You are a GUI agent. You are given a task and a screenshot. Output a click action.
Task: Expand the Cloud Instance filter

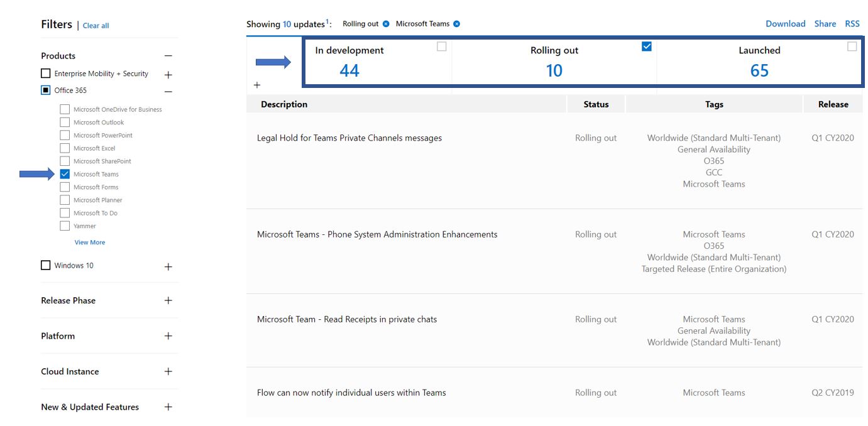point(168,371)
